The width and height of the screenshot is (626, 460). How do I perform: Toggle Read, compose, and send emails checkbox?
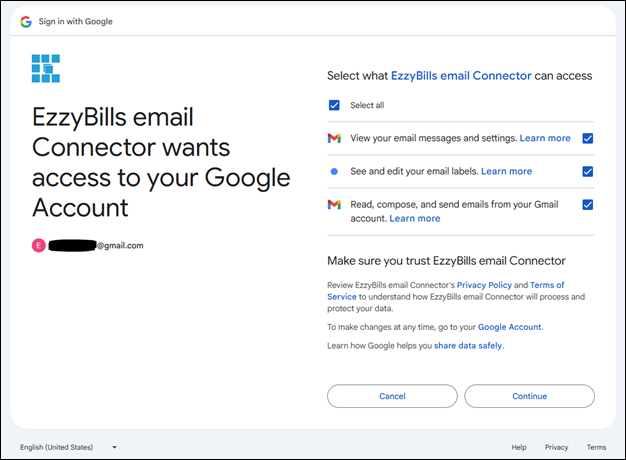[x=588, y=204]
